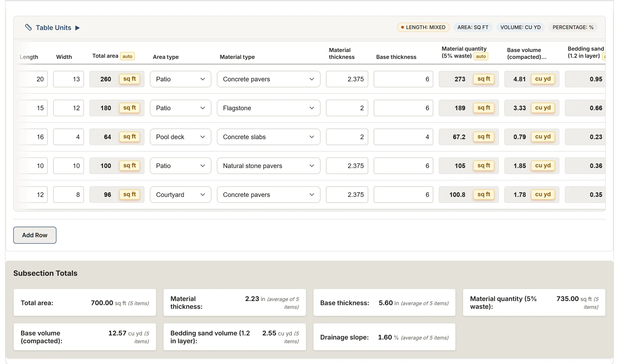Click the PERCENTAGE: % badge
The width and height of the screenshot is (619, 364).
pyautogui.click(x=573, y=27)
